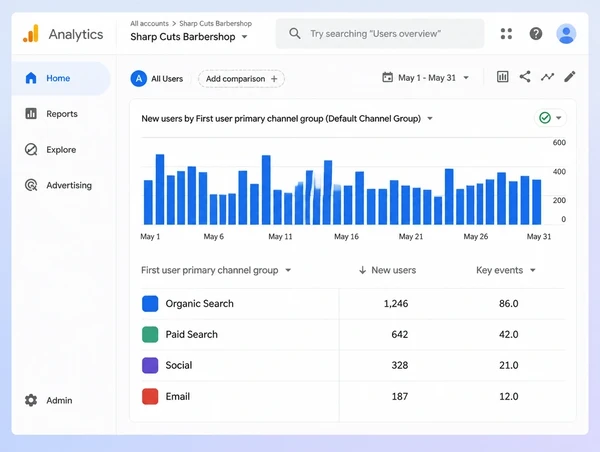Click the Home house icon

point(31,78)
